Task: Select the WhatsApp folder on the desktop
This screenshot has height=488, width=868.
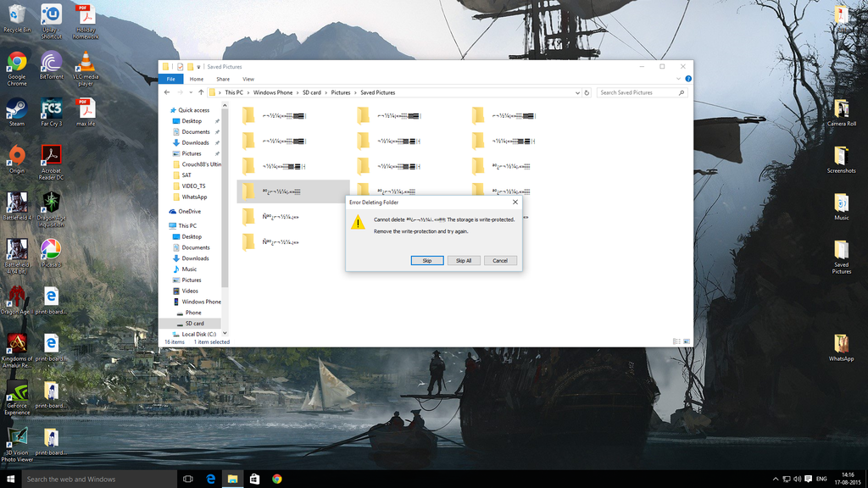Action: 842,347
